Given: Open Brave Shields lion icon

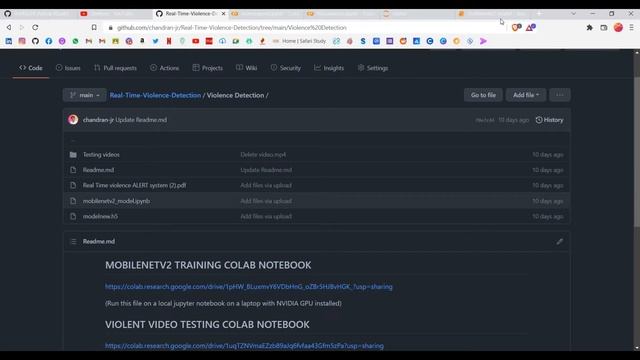Looking at the screenshot, I should [516, 27].
